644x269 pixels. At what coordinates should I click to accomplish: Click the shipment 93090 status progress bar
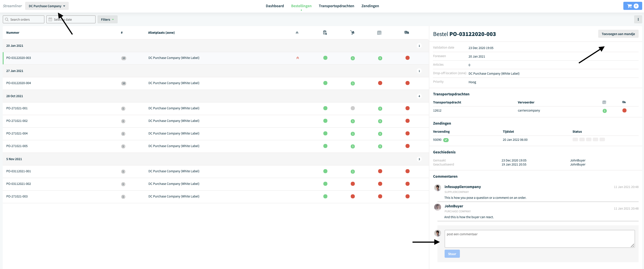pos(589,139)
